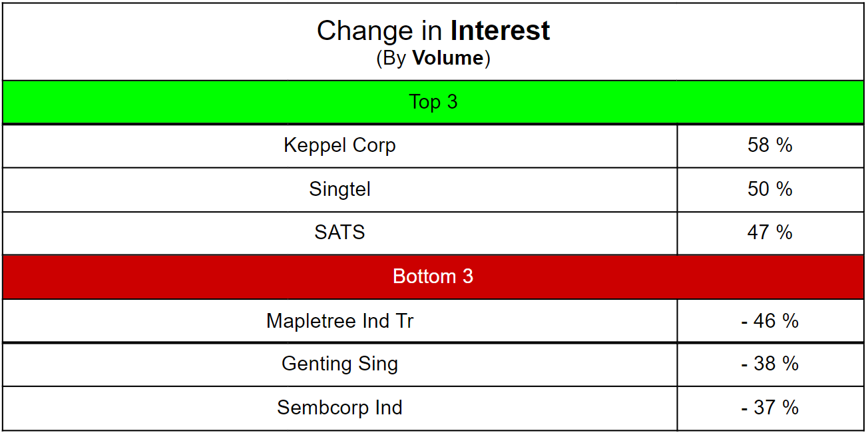The height and width of the screenshot is (435, 868).
Task: Select the SATS cell
Action: [340, 233]
